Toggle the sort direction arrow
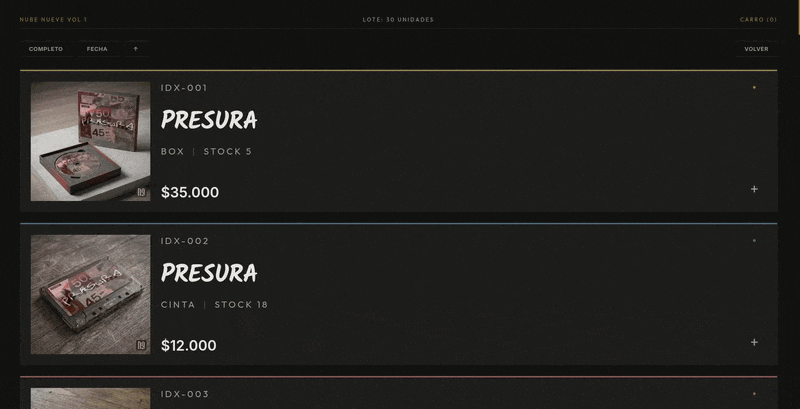 136,49
